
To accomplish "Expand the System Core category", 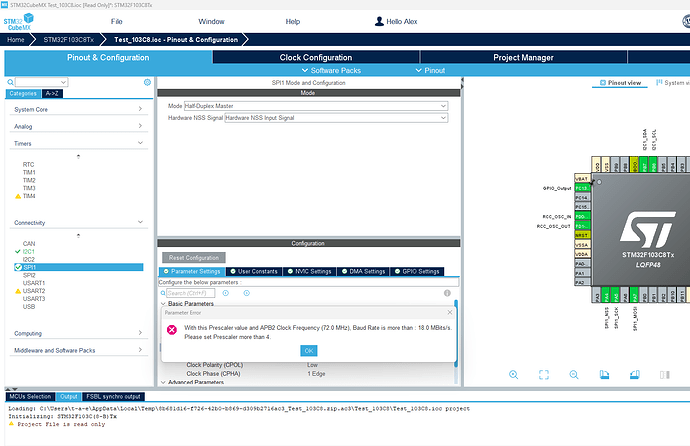I will (78, 109).
